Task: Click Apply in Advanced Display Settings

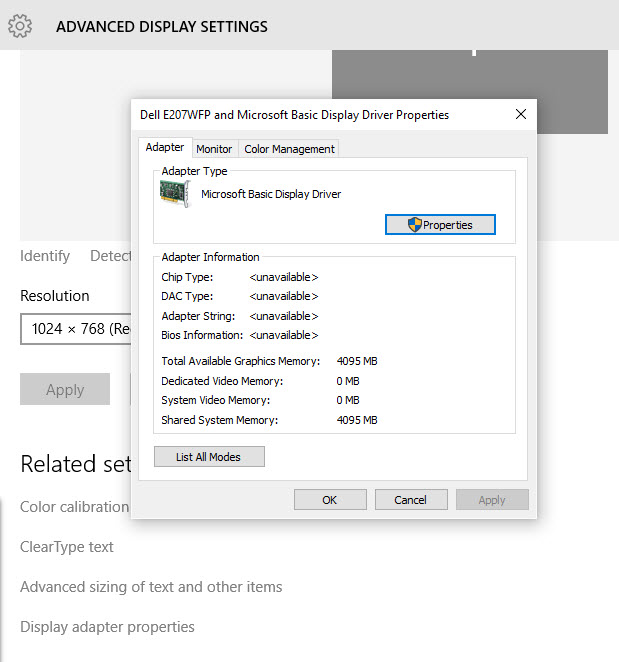Action: [x=65, y=389]
